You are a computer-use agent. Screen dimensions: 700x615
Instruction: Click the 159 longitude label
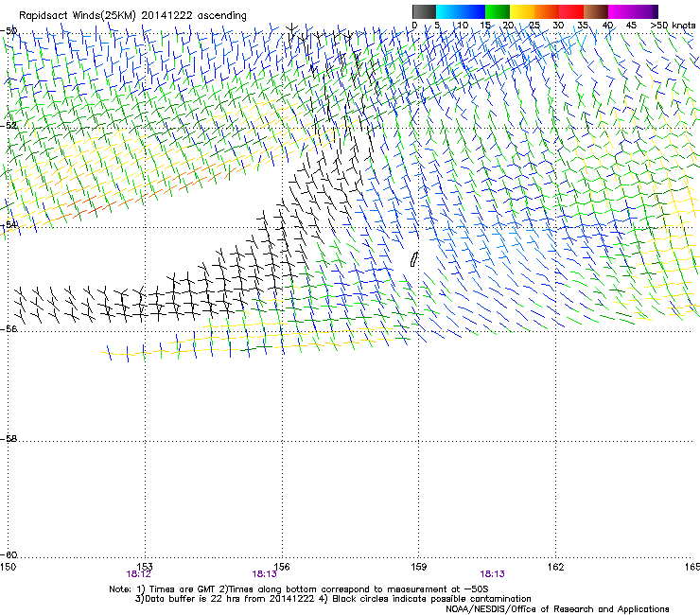click(419, 567)
